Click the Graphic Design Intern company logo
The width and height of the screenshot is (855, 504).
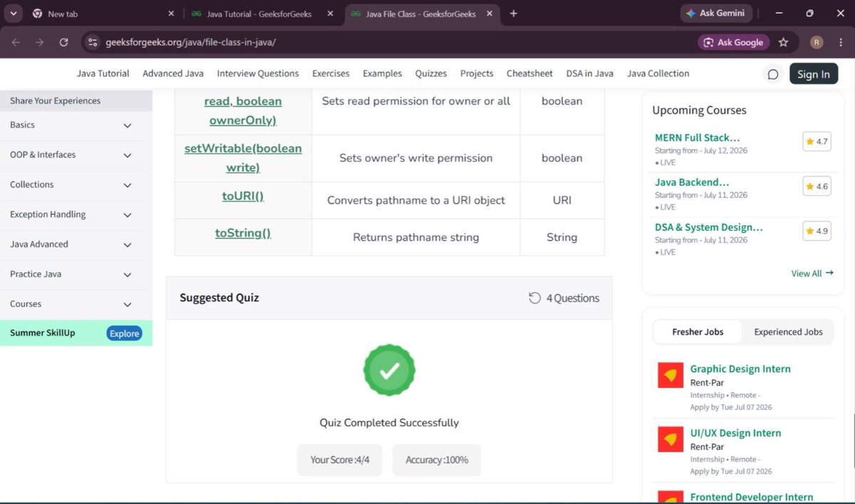(x=670, y=375)
